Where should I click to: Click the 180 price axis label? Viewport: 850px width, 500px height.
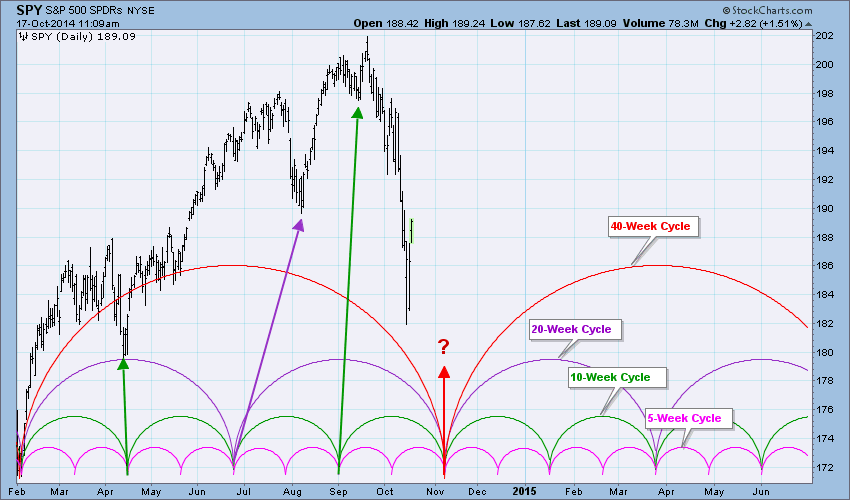(825, 352)
